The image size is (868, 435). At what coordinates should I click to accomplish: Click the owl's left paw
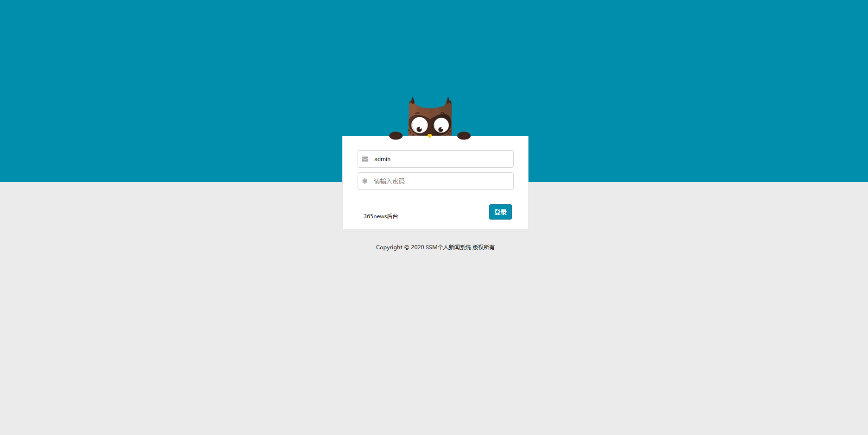(396, 136)
